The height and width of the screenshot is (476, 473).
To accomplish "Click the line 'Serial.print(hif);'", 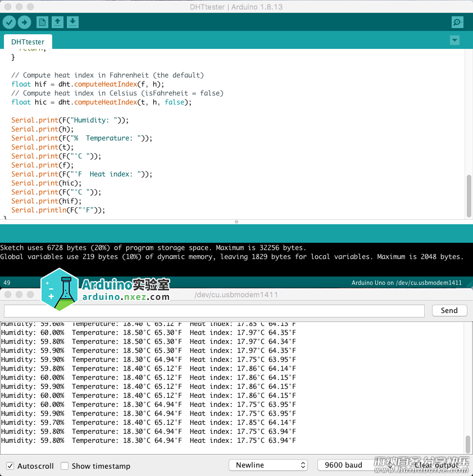I will [x=47, y=201].
